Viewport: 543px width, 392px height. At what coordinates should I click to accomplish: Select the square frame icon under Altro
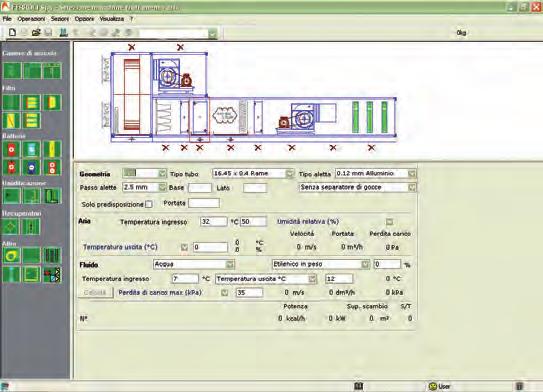point(32,274)
